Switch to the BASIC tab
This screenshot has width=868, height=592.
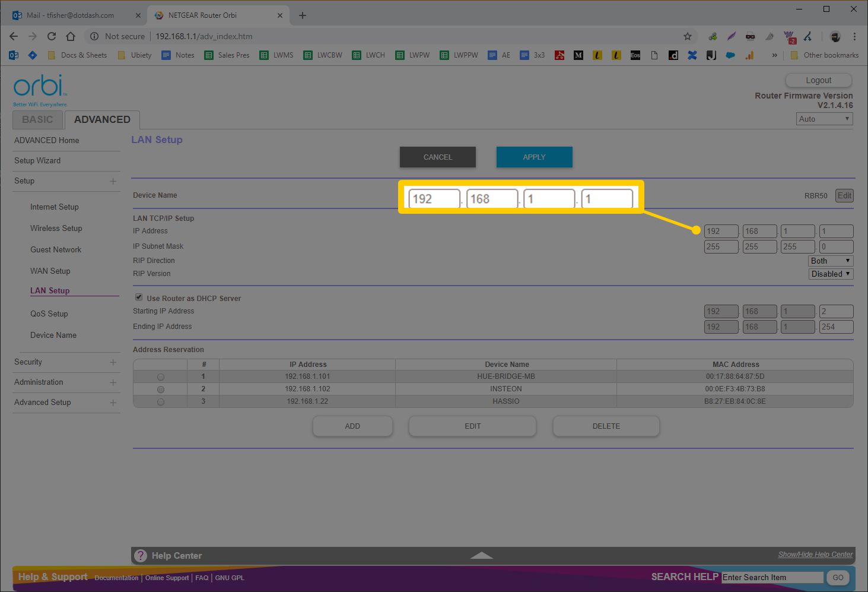[x=37, y=119]
